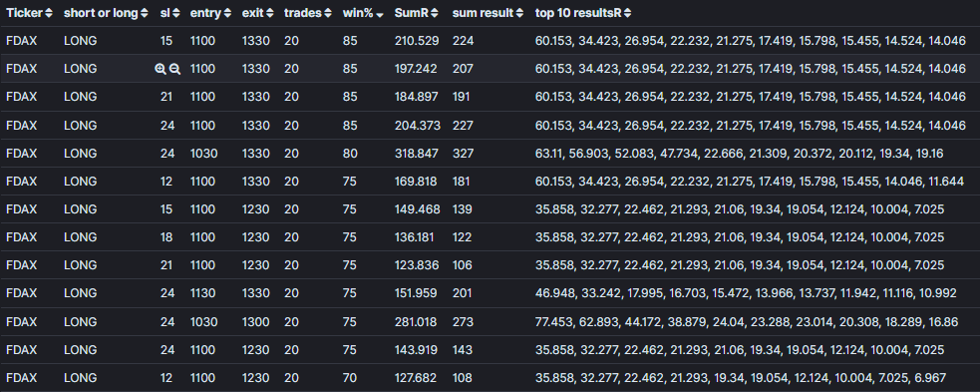Image resolution: width=980 pixels, height=392 pixels.
Task: Click the sort arrows beside sum result header
Action: [519, 13]
